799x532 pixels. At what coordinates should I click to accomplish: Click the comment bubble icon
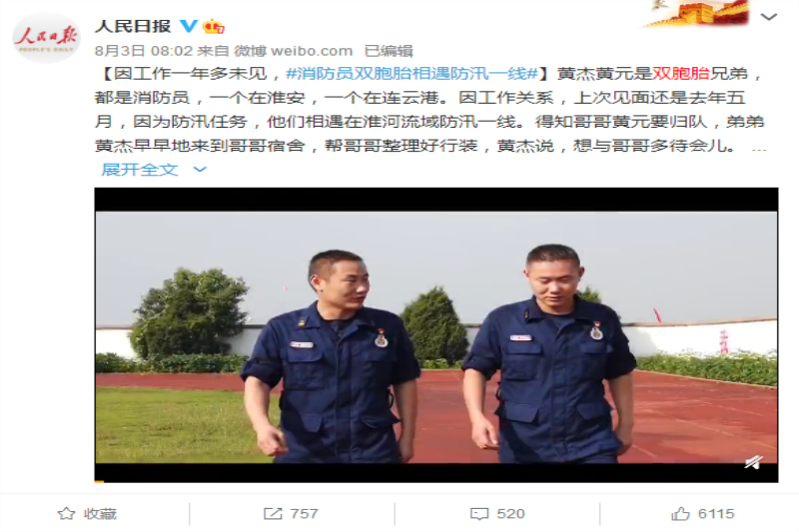click(x=479, y=514)
